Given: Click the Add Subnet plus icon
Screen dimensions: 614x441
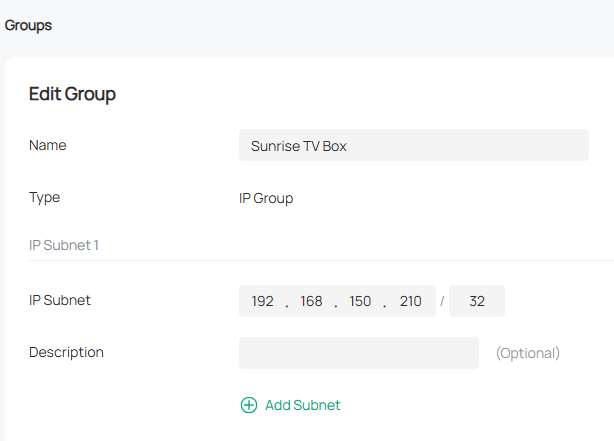Looking at the screenshot, I should click(248, 405).
